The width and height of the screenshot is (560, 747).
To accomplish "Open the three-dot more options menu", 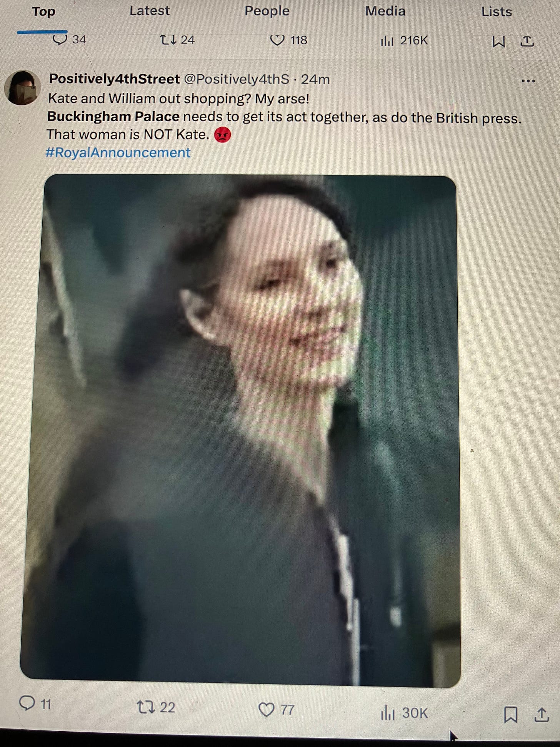I will pyautogui.click(x=528, y=81).
